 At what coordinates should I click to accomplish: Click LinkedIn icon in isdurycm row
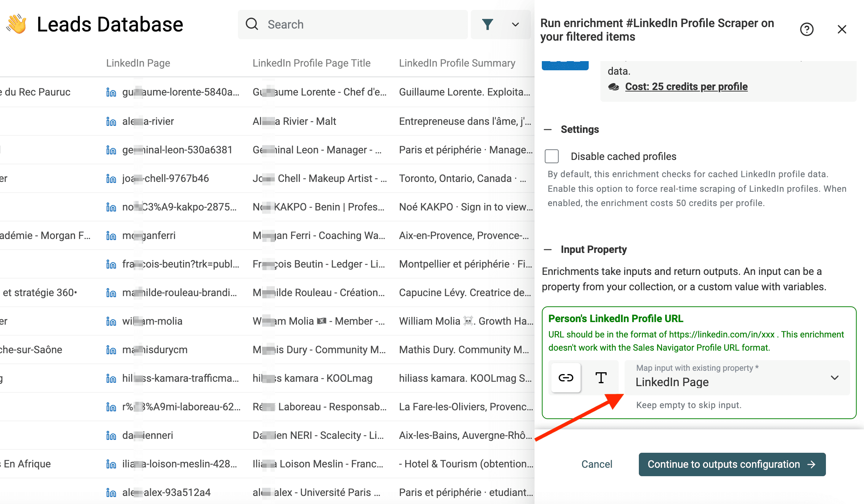coord(111,350)
